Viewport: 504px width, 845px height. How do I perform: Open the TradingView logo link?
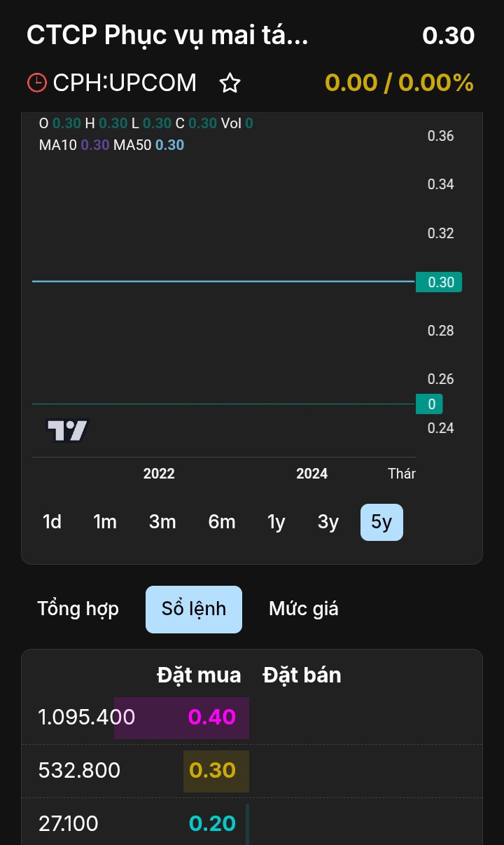pyautogui.click(x=68, y=430)
